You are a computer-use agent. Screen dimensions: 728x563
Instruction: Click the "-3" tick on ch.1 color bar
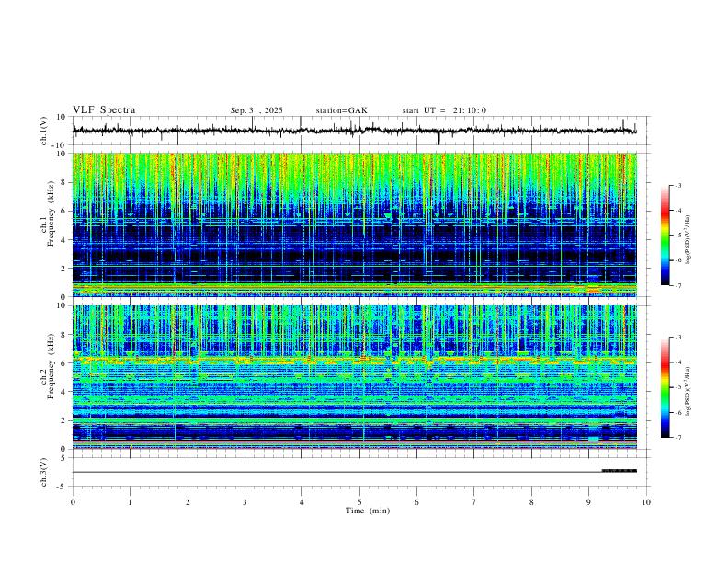[x=677, y=185]
